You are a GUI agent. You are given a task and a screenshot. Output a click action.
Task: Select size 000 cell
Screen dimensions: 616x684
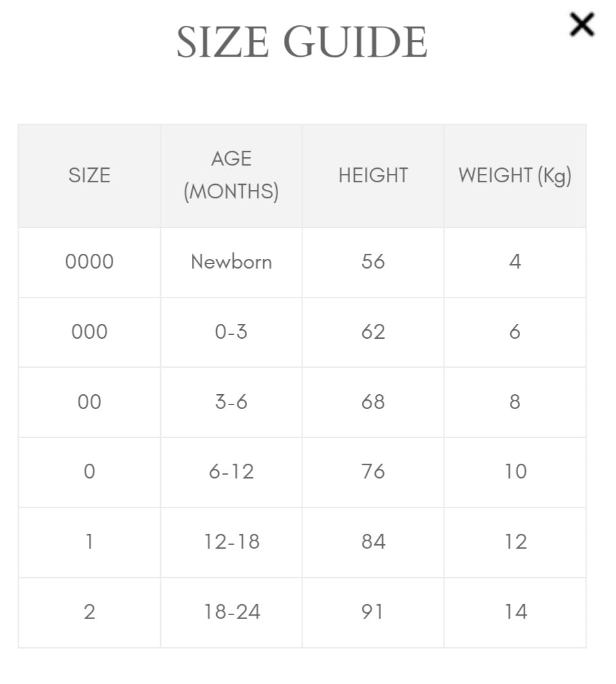pyautogui.click(x=89, y=332)
